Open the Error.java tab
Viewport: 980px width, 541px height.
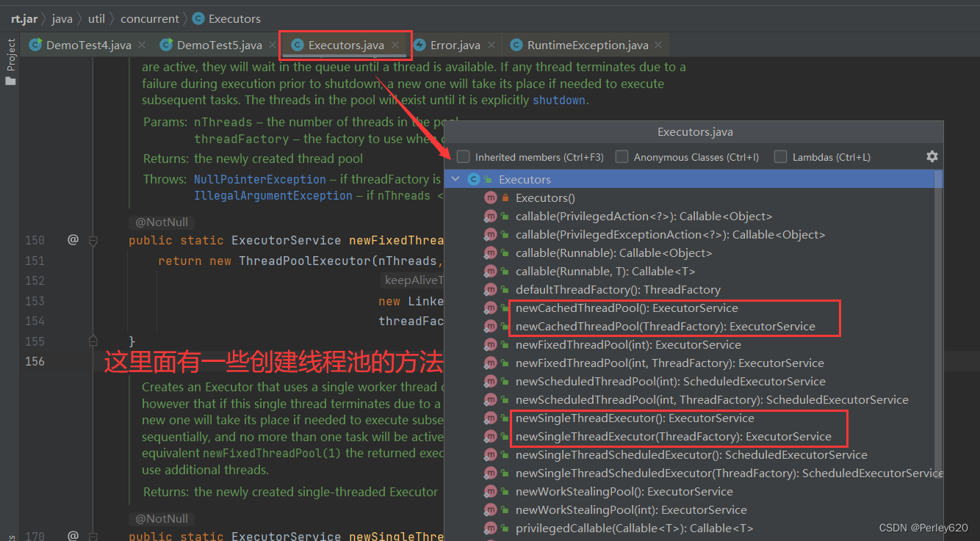(x=455, y=46)
